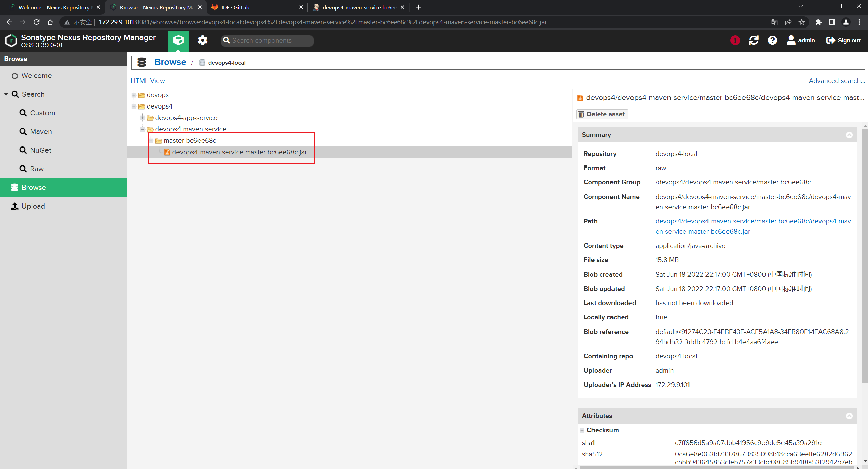The height and width of the screenshot is (469, 868).
Task: Collapse the Summary panel
Action: (849, 135)
